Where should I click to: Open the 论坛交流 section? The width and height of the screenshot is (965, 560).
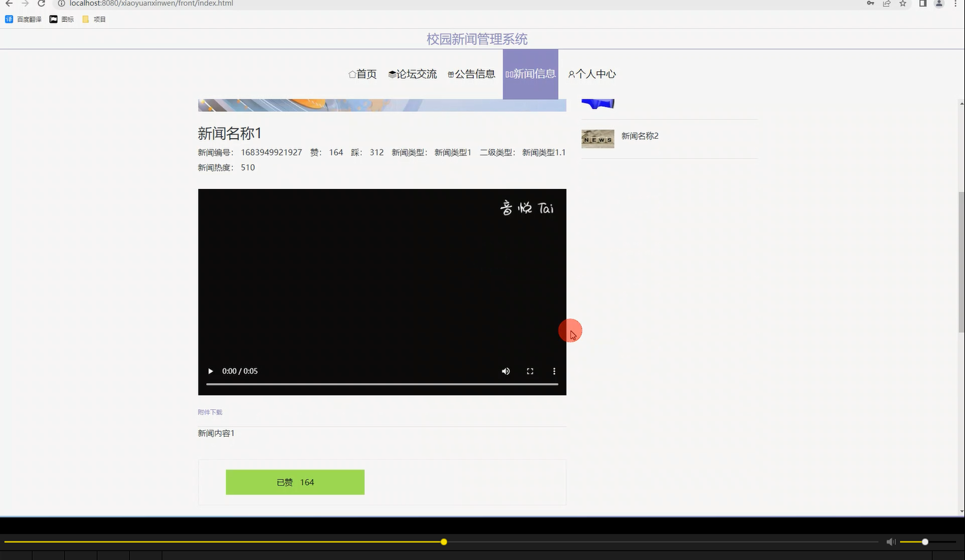click(412, 74)
